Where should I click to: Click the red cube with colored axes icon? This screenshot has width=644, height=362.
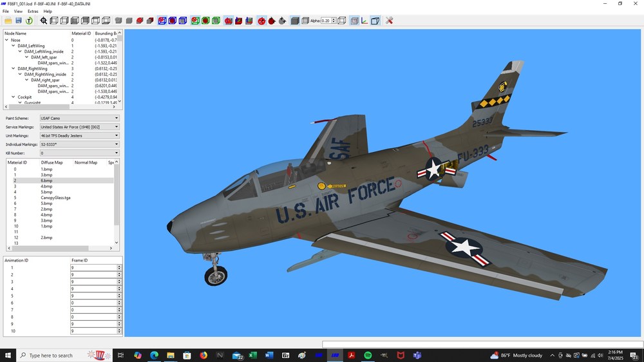(x=239, y=21)
